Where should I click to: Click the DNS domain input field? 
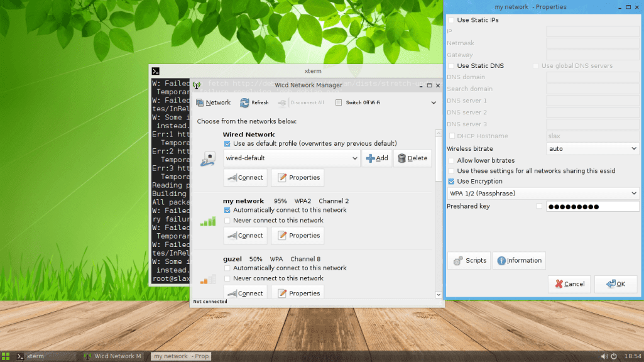point(593,77)
